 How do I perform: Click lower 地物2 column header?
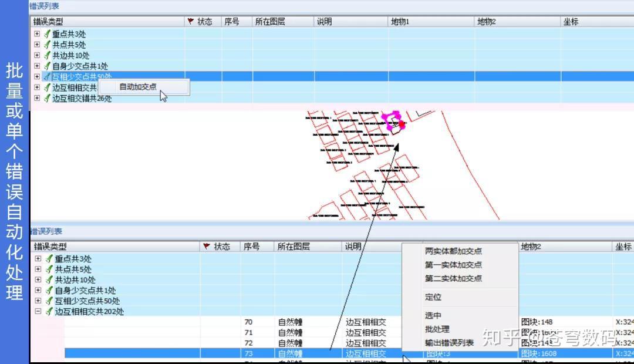[x=565, y=247]
